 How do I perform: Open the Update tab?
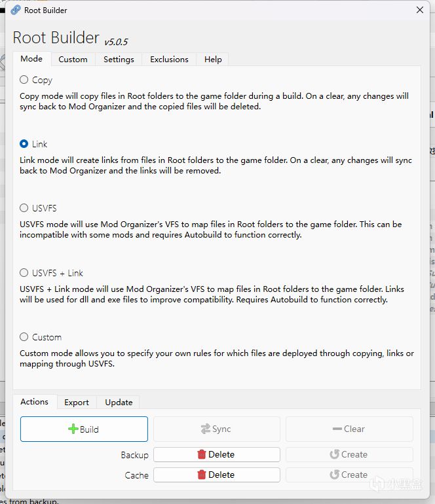[x=119, y=403]
